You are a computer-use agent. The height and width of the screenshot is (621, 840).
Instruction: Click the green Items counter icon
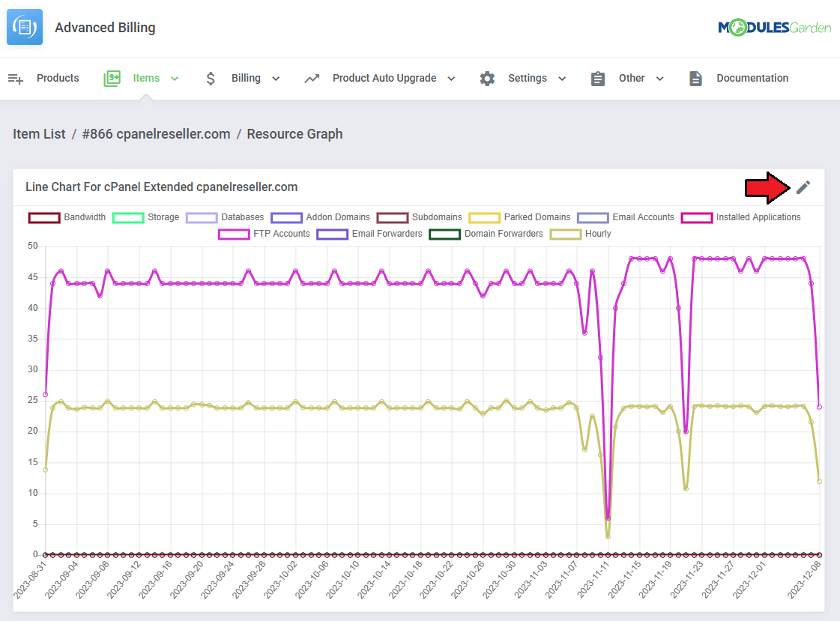click(112, 79)
